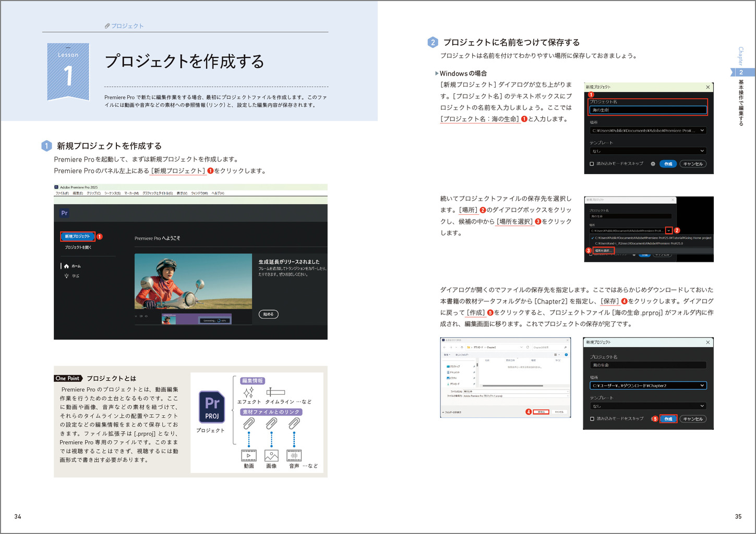Click the Pr logo on the welcome screen

click(64, 213)
